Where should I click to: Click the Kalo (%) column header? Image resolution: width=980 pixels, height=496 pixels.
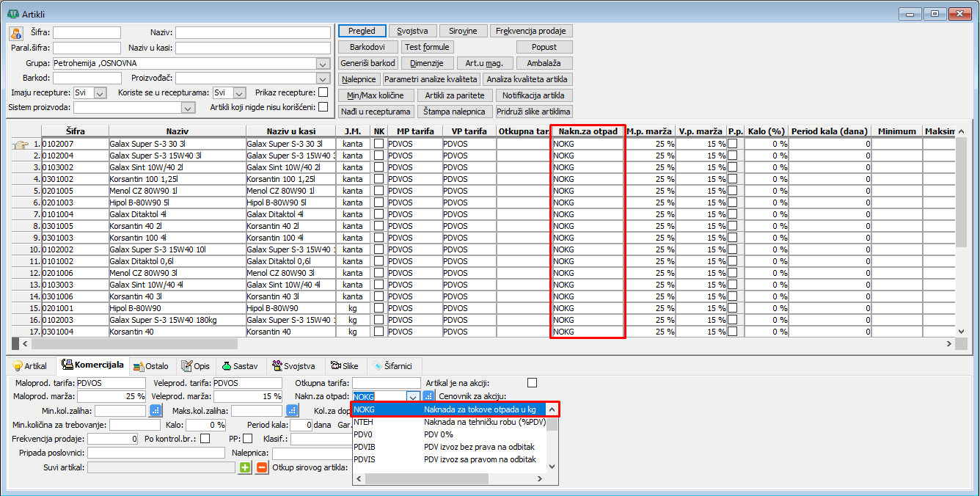tap(767, 131)
